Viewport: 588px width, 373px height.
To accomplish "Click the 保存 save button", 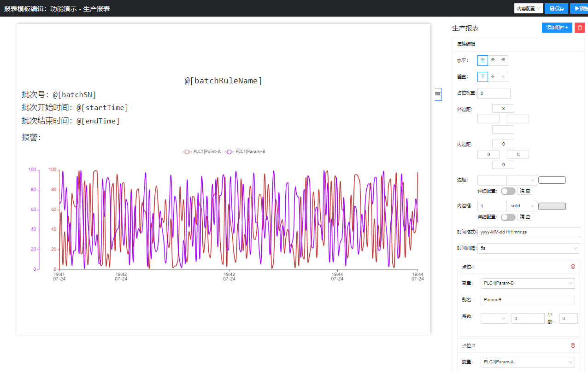I will click(556, 8).
